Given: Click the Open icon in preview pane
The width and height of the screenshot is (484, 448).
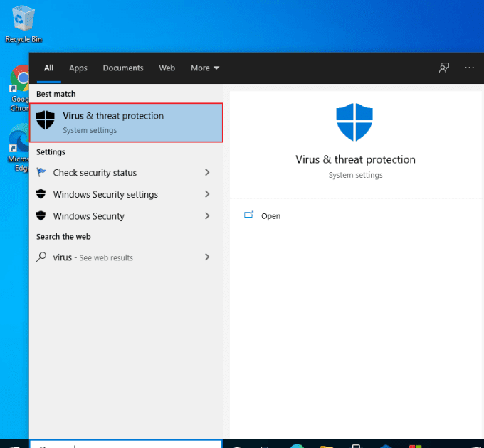Looking at the screenshot, I should tap(249, 215).
